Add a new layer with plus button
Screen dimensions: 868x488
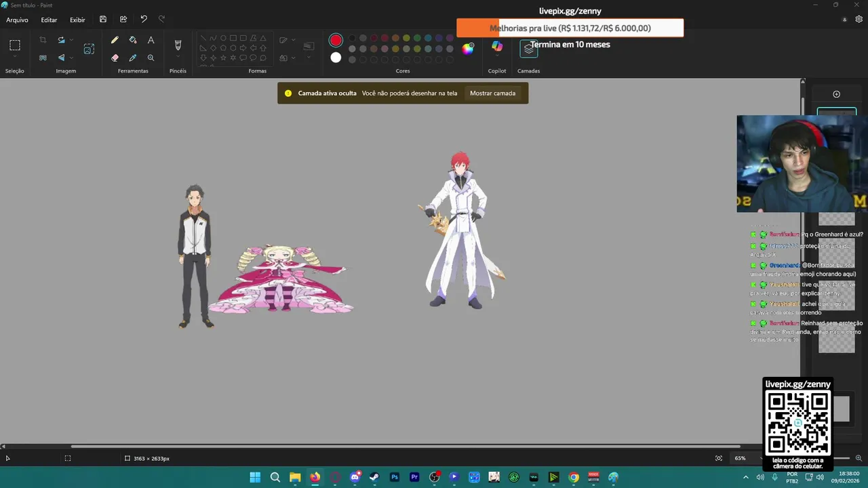pyautogui.click(x=836, y=94)
